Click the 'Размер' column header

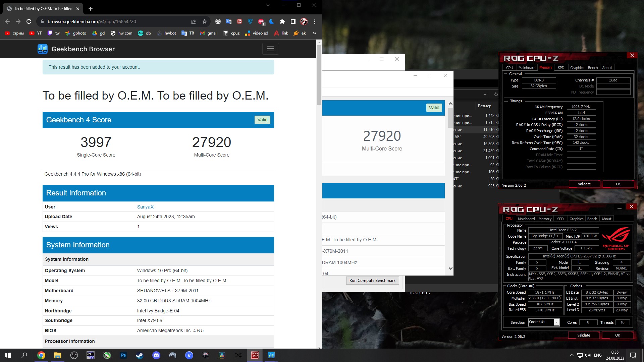[484, 106]
